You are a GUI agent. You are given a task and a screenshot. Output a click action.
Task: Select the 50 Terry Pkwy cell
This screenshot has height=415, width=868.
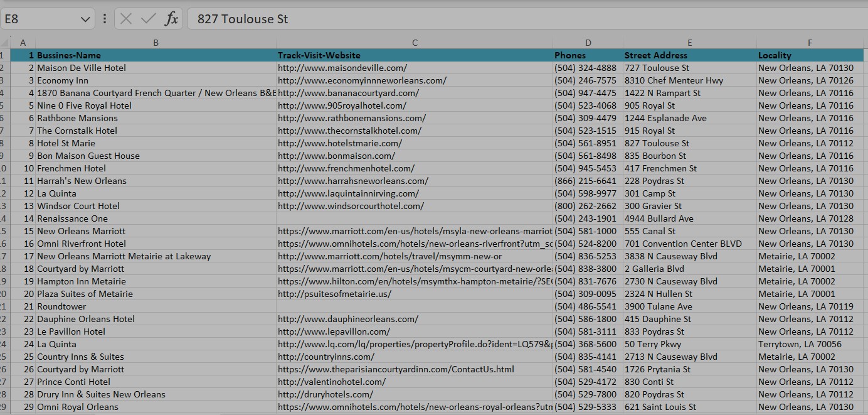[690, 344]
